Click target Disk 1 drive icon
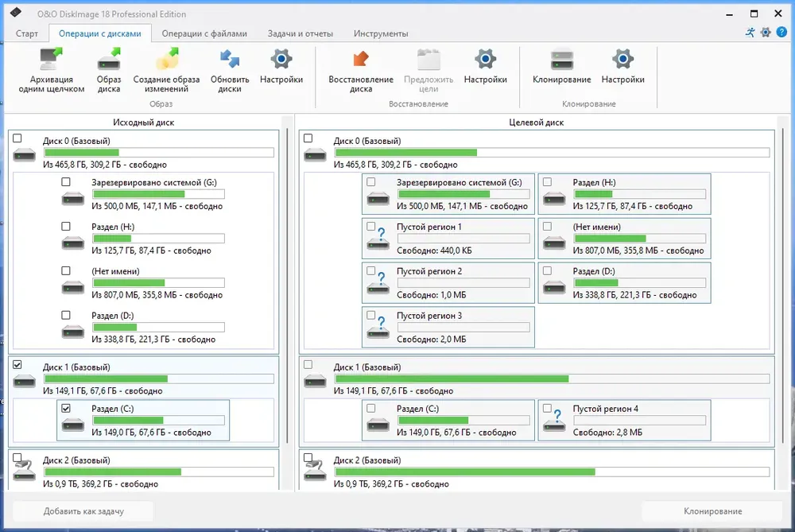The width and height of the screenshot is (795, 532). tap(315, 381)
